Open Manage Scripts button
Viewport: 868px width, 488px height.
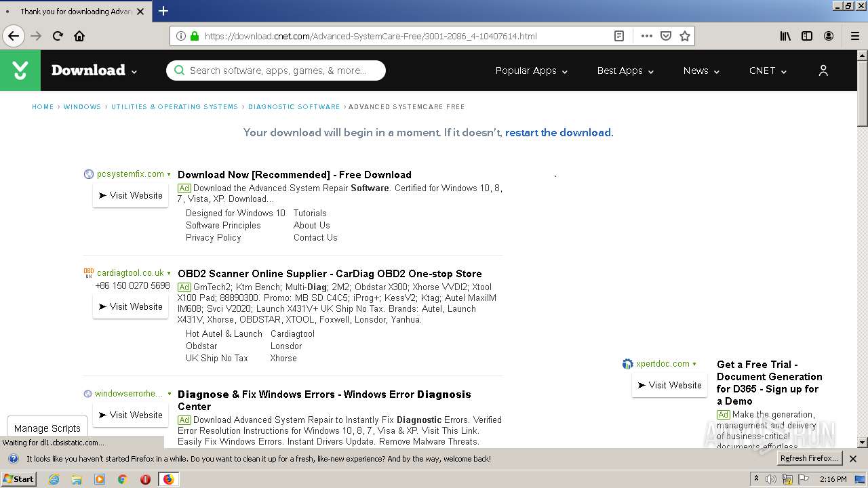[x=47, y=428]
